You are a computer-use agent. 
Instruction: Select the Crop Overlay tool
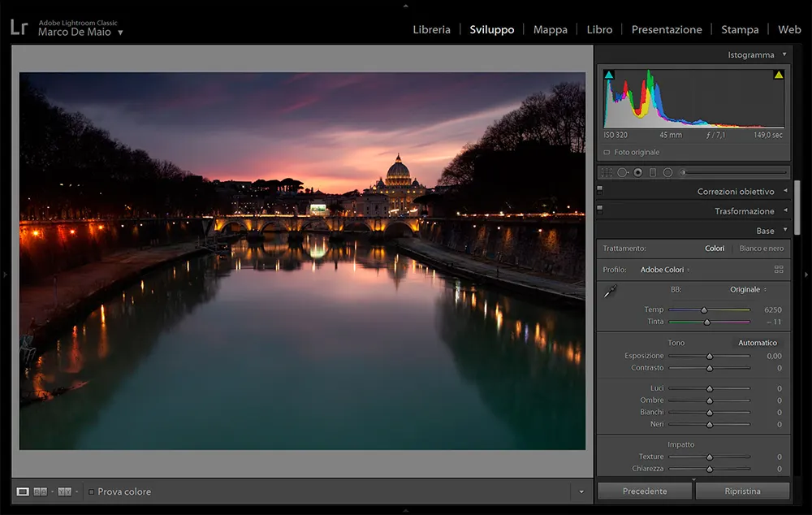[x=607, y=172]
